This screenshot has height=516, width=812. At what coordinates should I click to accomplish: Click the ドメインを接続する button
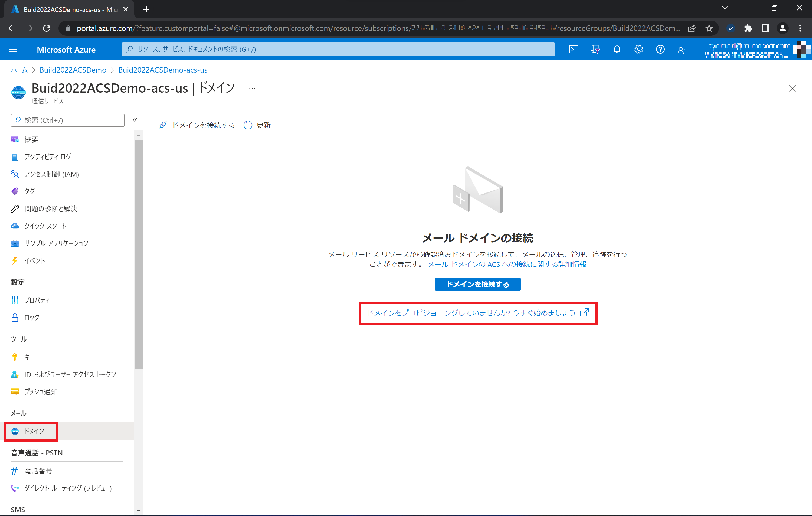coord(477,284)
